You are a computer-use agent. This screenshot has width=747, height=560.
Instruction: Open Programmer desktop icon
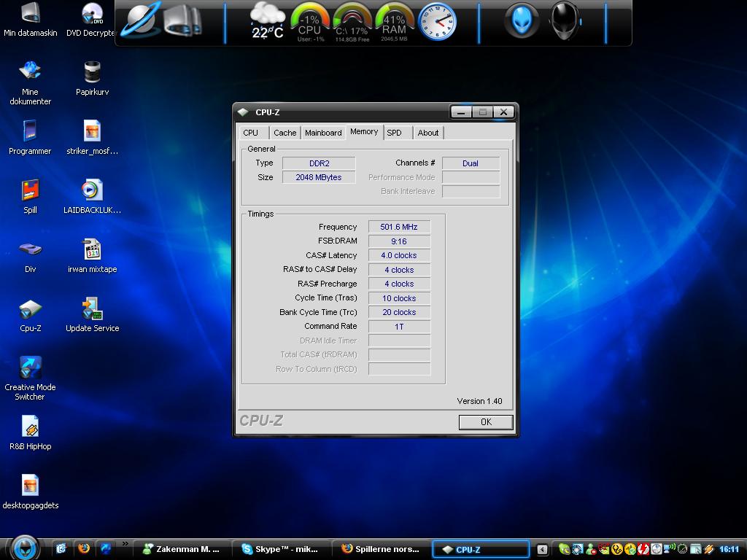(30, 131)
